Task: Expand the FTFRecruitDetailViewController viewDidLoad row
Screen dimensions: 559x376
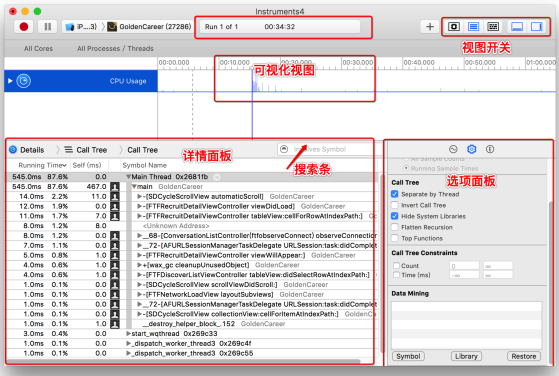Action: tap(140, 206)
